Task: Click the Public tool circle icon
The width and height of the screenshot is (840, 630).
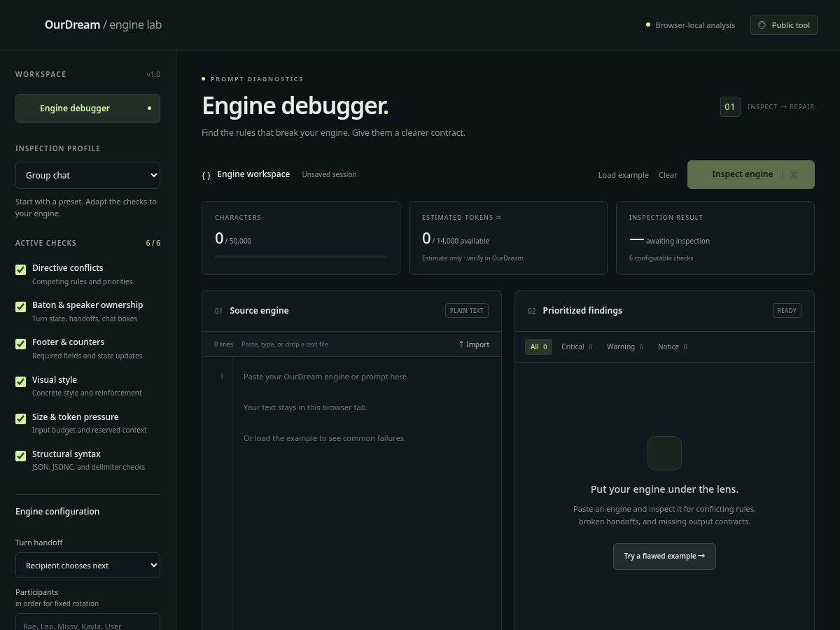Action: [x=762, y=25]
